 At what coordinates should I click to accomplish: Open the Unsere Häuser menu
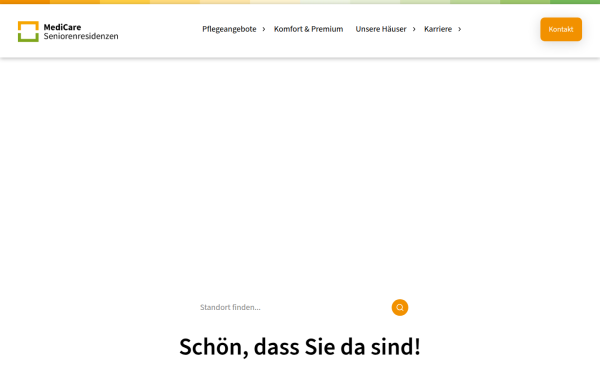pyautogui.click(x=381, y=29)
